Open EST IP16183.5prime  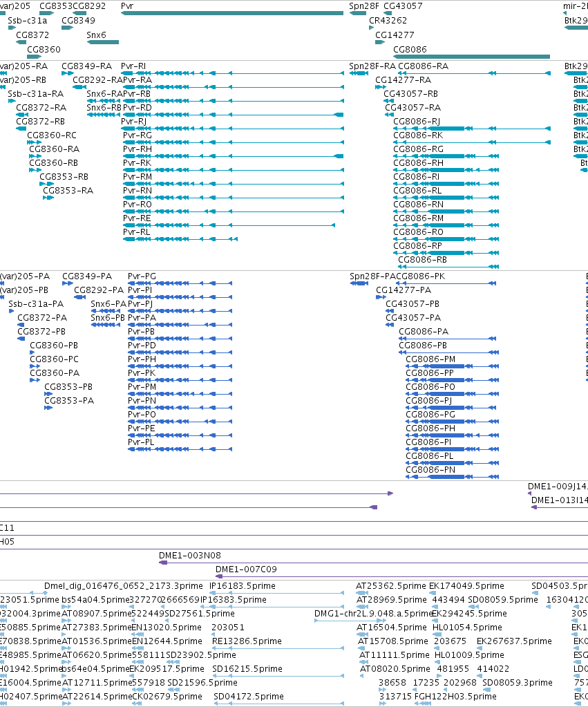pyautogui.click(x=243, y=586)
